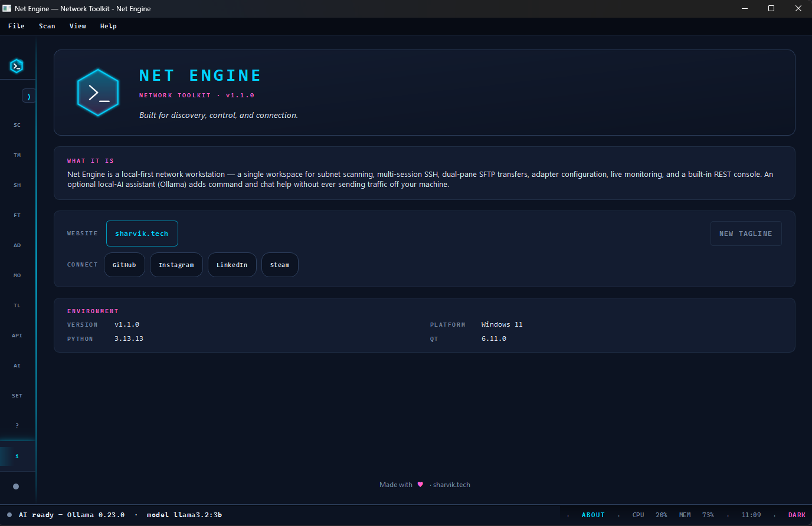Open the ? help sidebar item
The width and height of the screenshot is (812, 526).
(17, 426)
